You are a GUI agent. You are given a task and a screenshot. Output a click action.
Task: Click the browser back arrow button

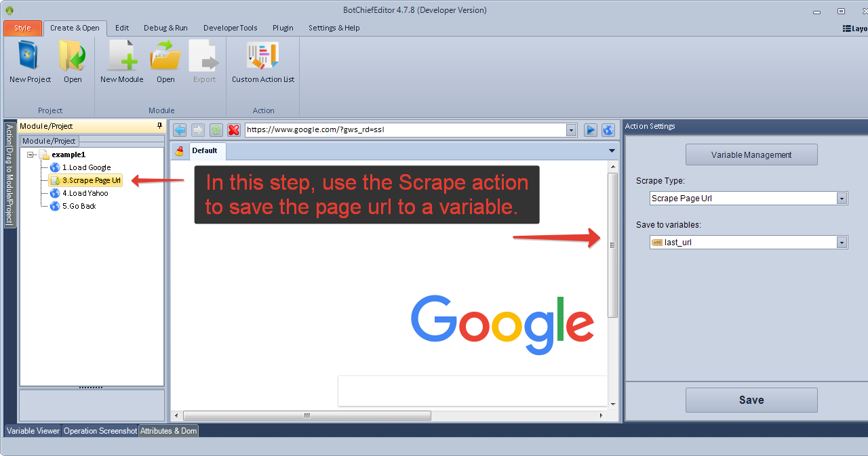(180, 130)
